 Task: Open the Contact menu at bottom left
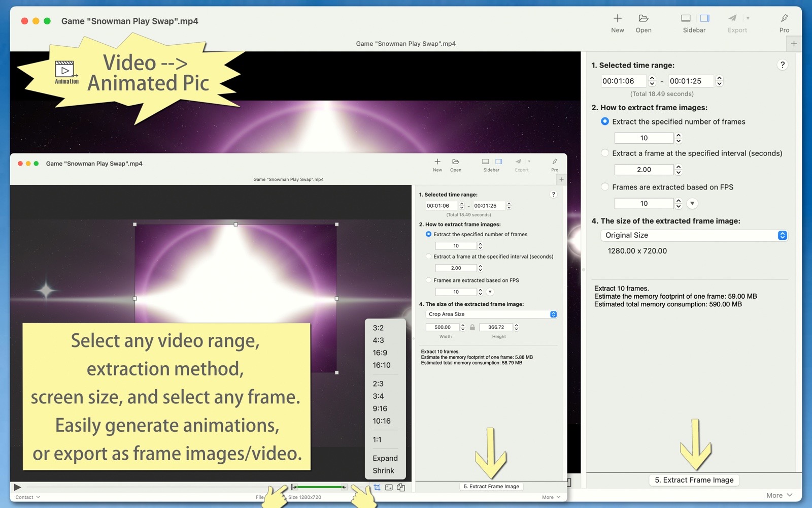(27, 497)
